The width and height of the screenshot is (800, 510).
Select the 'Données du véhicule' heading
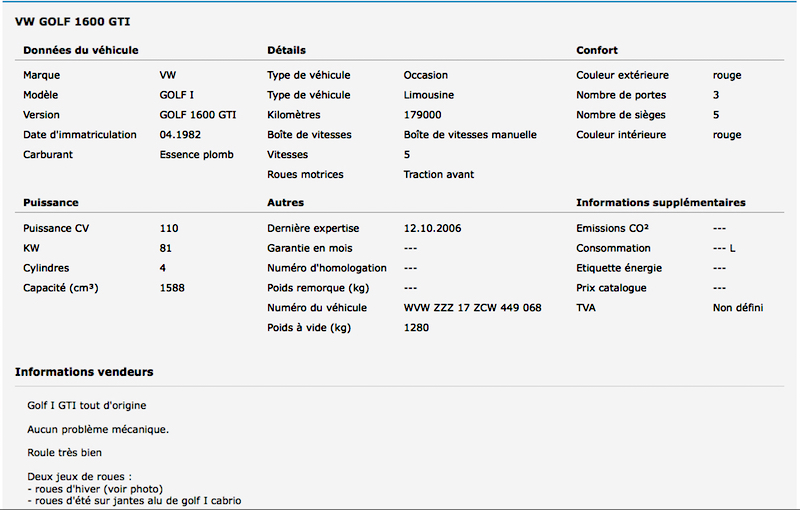click(81, 50)
